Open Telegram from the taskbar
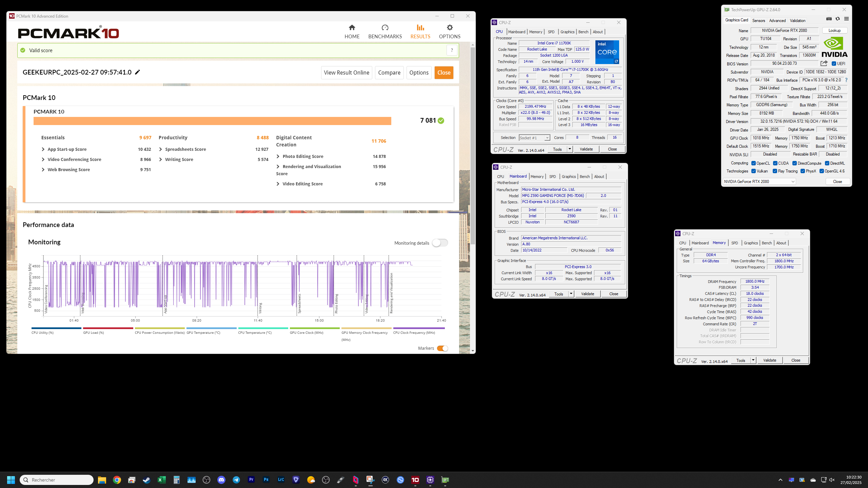Viewport: 868px width, 488px height. click(x=236, y=480)
